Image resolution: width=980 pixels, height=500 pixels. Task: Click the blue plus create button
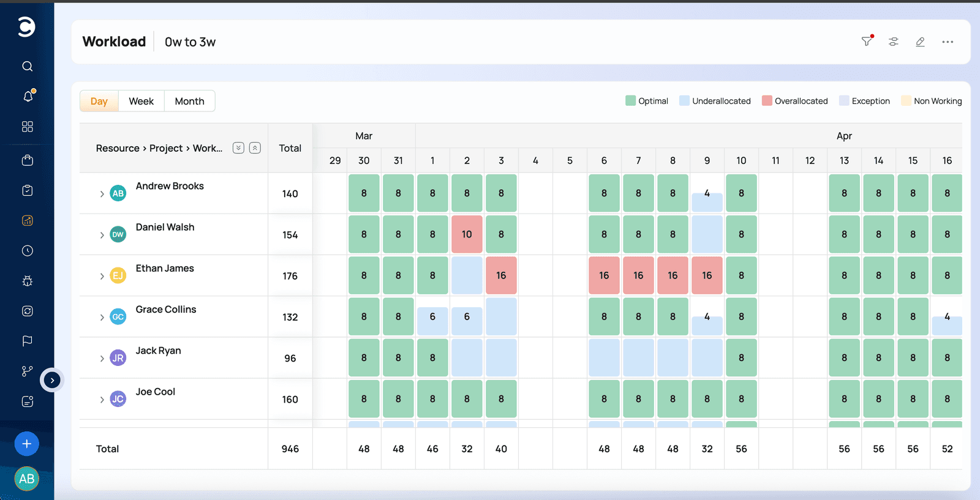pyautogui.click(x=26, y=444)
